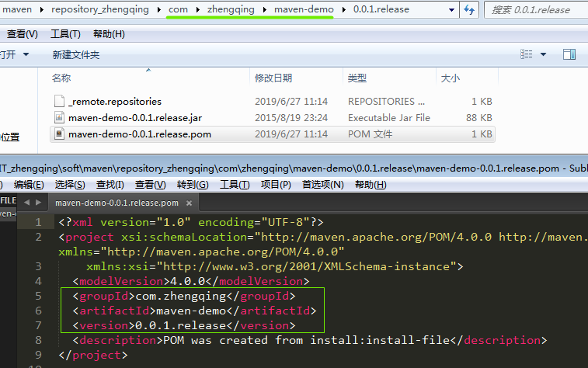Screen dimensions: 588x368
Task: Expand arrow after 'repository_zhengqing' breadcrumb
Action: [159, 10]
